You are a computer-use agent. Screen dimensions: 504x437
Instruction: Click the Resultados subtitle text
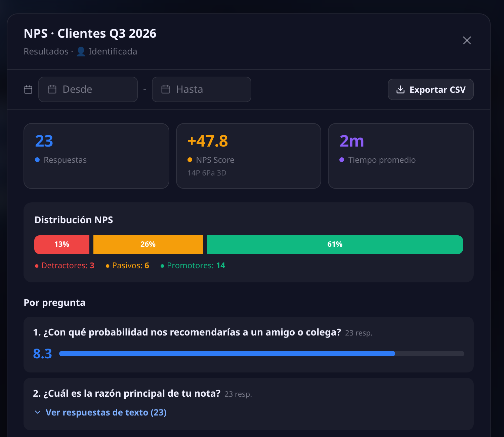tap(46, 51)
